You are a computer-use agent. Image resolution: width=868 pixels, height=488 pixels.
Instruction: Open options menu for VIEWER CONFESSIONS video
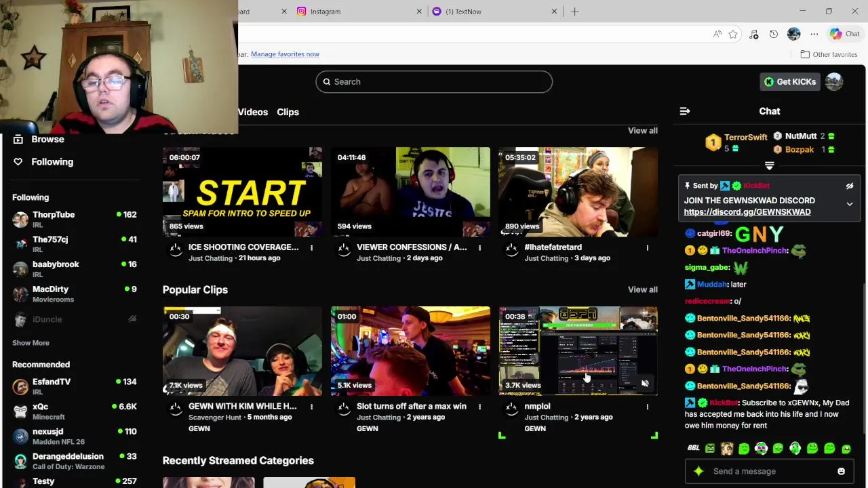pyautogui.click(x=479, y=248)
